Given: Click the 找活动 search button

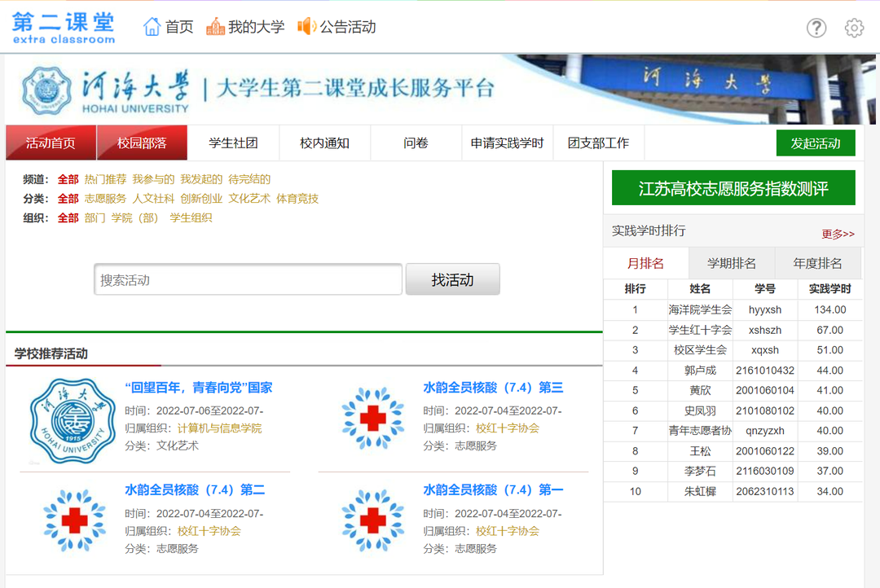Looking at the screenshot, I should pyautogui.click(x=453, y=279).
